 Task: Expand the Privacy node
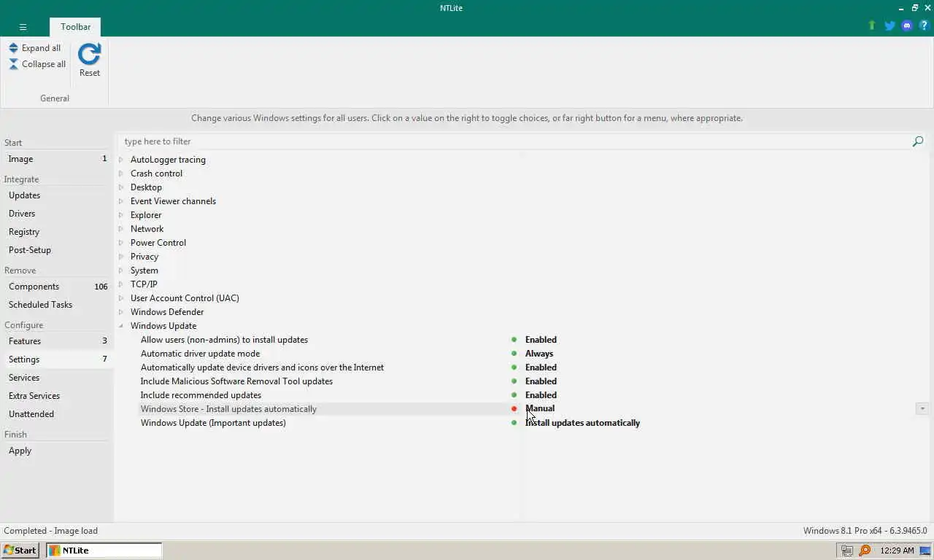point(121,257)
